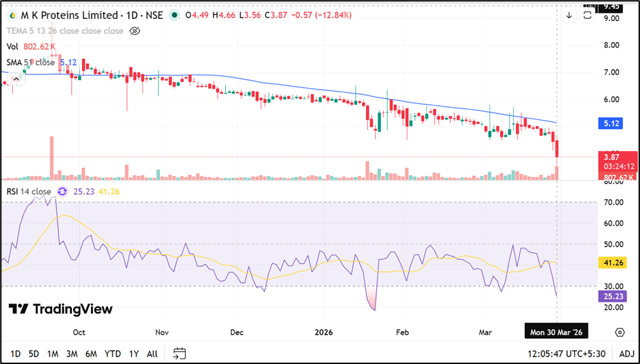Select the 6M time range

[91, 353]
